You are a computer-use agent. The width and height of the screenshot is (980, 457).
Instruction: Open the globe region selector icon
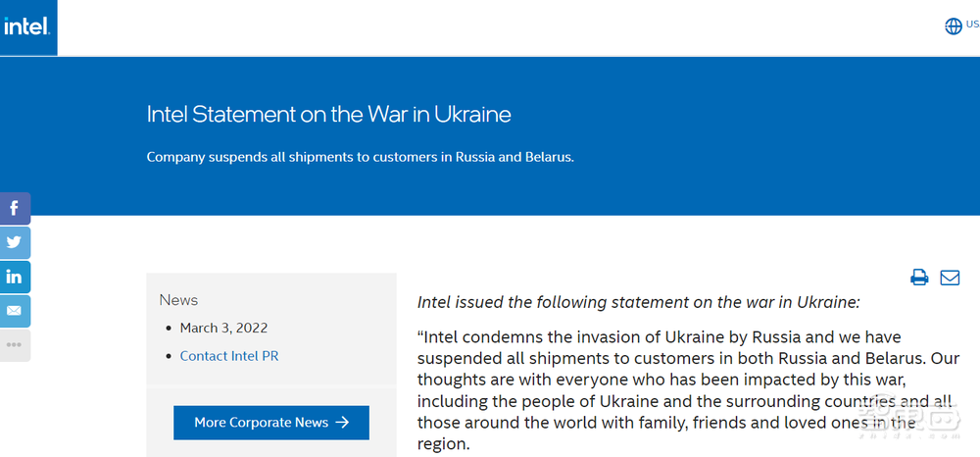click(x=953, y=26)
